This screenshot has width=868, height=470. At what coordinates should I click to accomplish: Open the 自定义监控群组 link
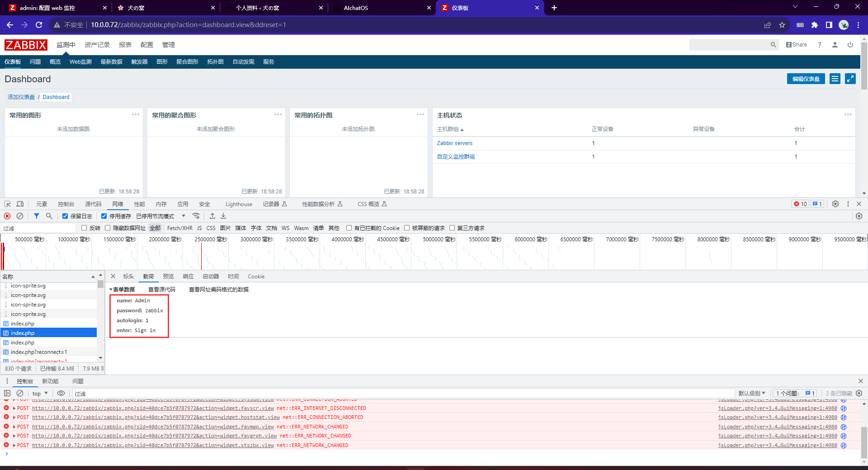[x=456, y=157]
